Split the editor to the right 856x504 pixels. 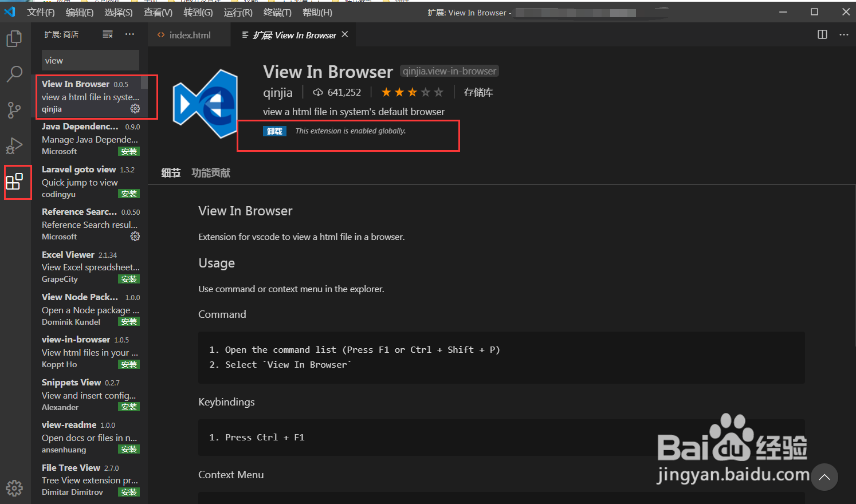click(x=822, y=34)
